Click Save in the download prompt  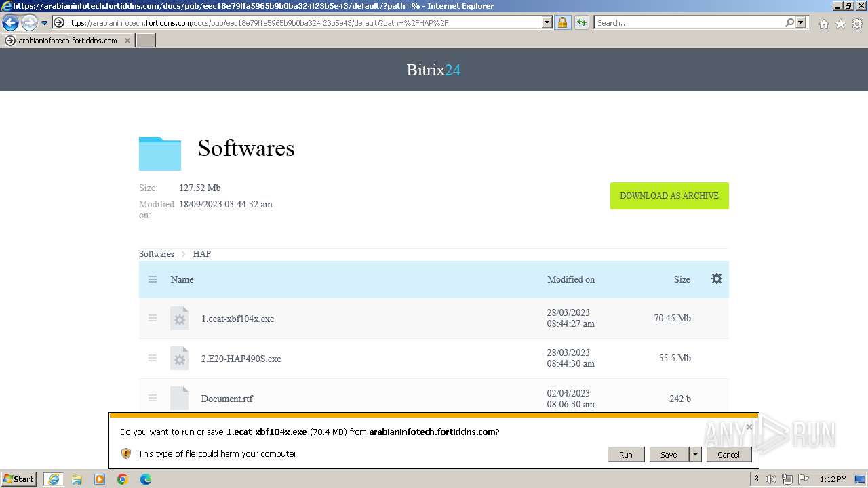point(669,454)
